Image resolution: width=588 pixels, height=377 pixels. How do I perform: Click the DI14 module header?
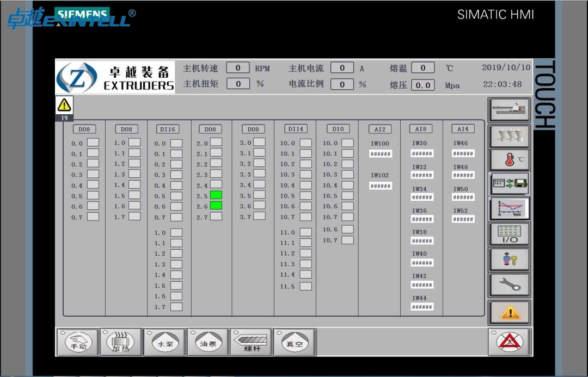pyautogui.click(x=296, y=129)
